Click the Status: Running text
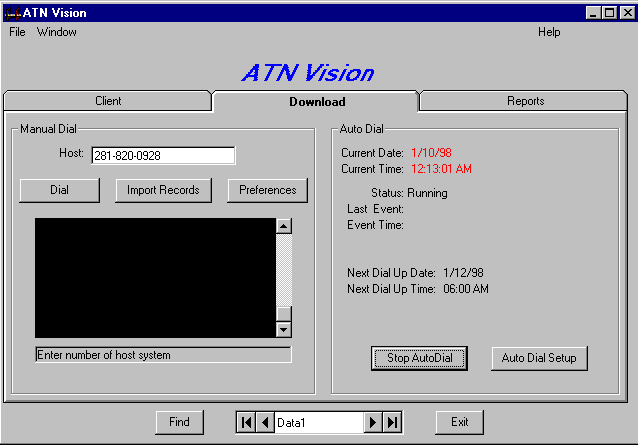638x445 pixels. [x=409, y=193]
